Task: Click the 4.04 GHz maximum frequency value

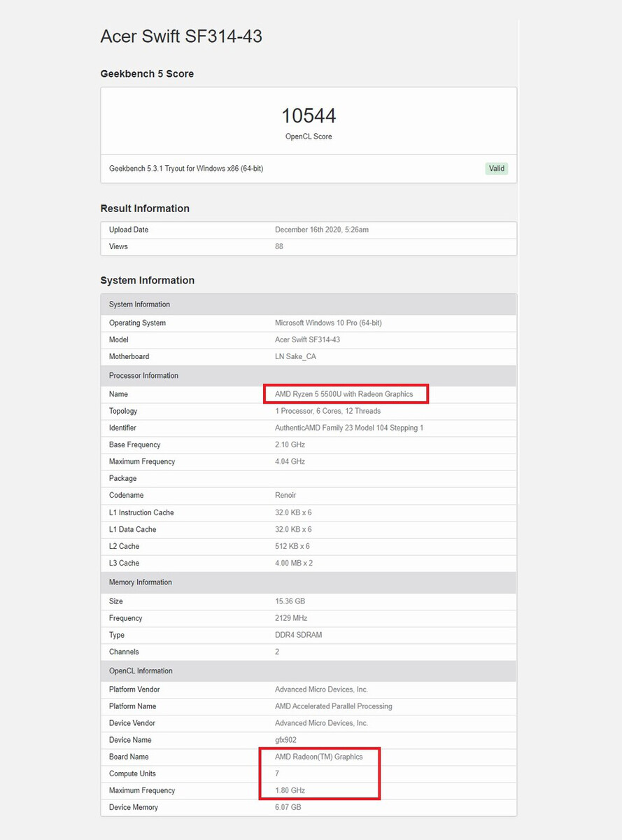Action: click(290, 461)
